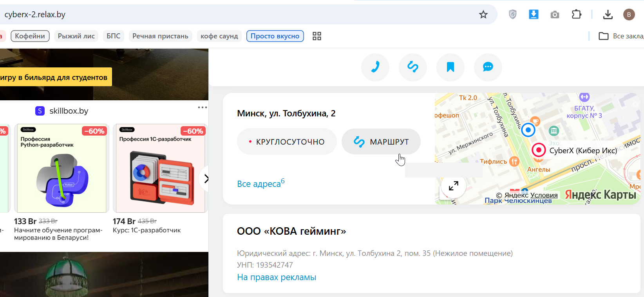The image size is (644, 297).
Task: Open the tab groups grid icon
Action: tap(317, 36)
